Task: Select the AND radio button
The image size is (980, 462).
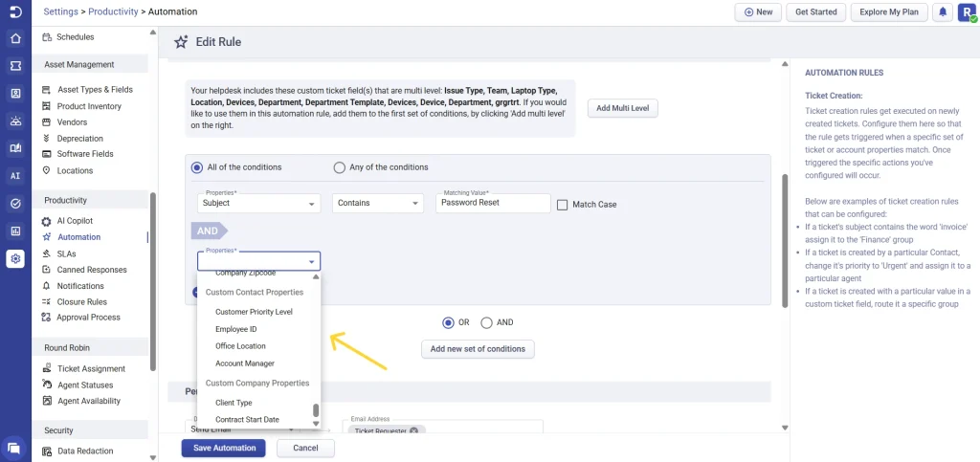Action: pos(487,322)
